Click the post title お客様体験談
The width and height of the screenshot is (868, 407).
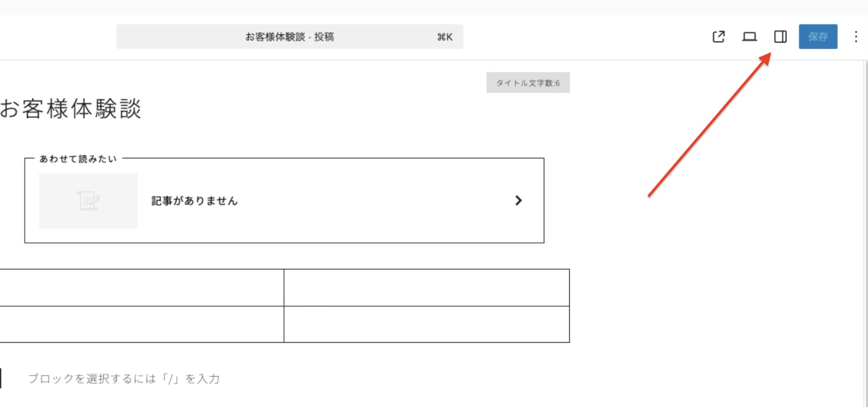tap(71, 109)
